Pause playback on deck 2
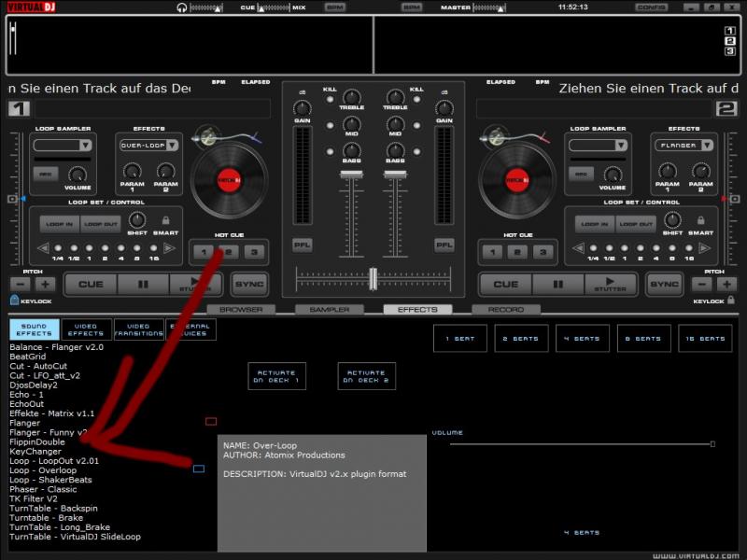Viewport: 747px width, 560px height. point(557,285)
